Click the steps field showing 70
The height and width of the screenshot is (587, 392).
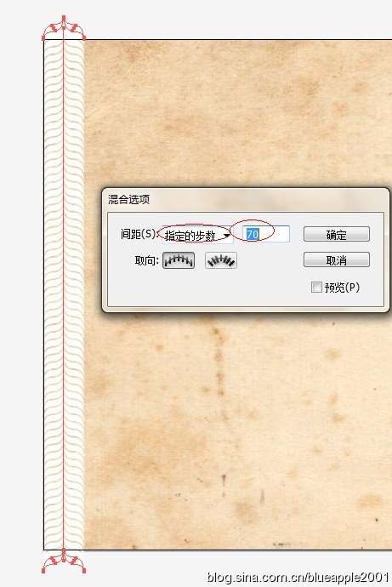point(265,234)
